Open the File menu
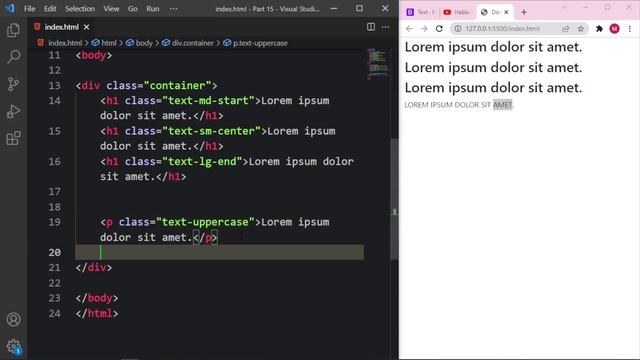This screenshot has width=640, height=360. click(29, 9)
